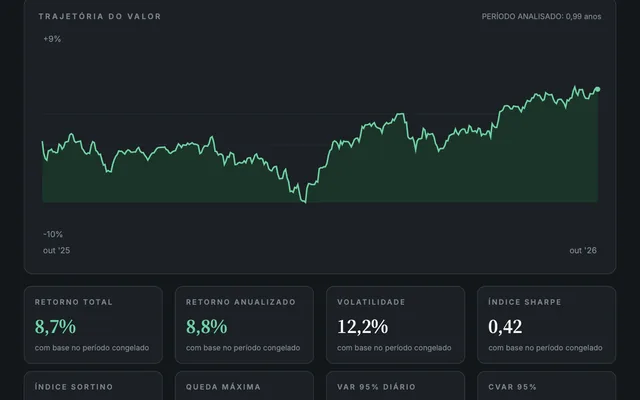The height and width of the screenshot is (400, 640).
Task: Click the subtitle under Volatilidade value
Action: (x=394, y=348)
